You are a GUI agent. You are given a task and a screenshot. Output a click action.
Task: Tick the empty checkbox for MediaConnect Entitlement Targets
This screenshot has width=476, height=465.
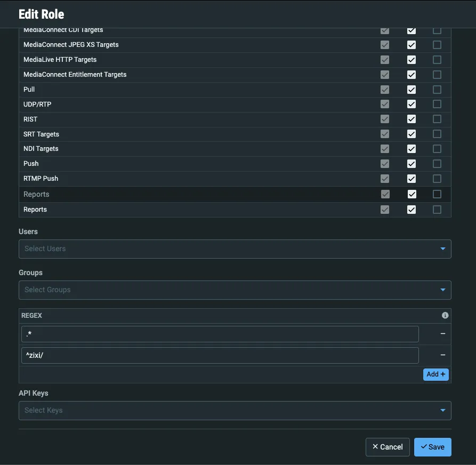437,75
